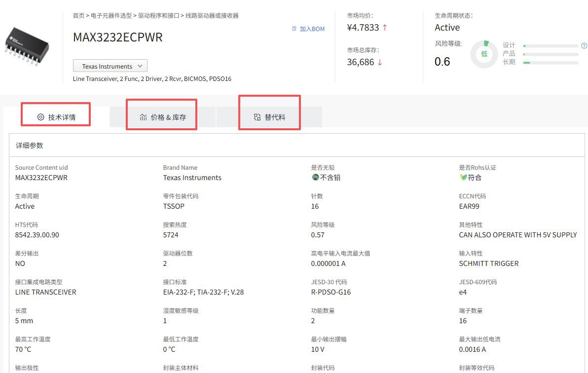588x373 pixels.
Task: Click the max output low current 0.0016 A
Action: coord(472,349)
